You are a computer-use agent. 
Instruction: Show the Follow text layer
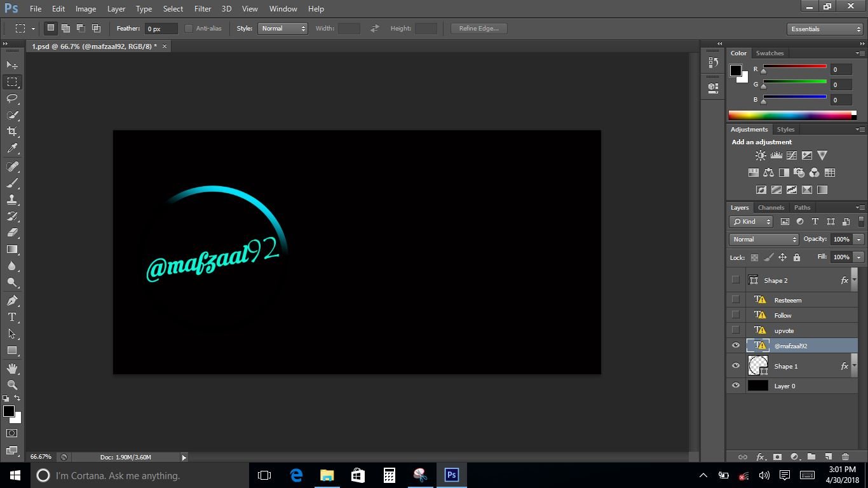coord(736,315)
